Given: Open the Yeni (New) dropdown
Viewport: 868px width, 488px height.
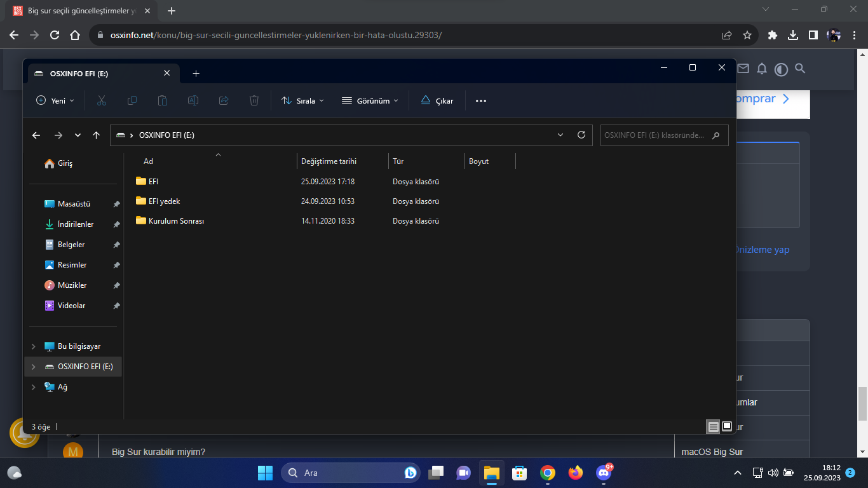Looking at the screenshot, I should click(x=55, y=100).
